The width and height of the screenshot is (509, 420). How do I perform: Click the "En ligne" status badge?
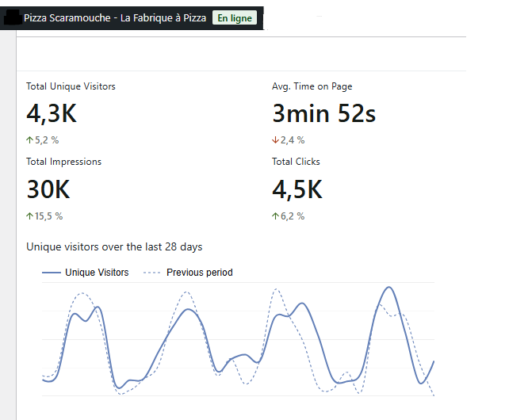(x=235, y=17)
